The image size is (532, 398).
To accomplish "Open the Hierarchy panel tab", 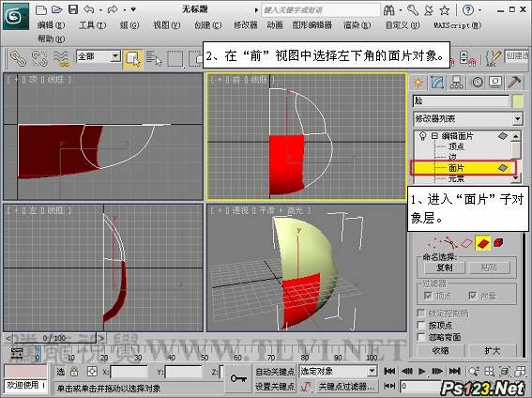I will [457, 82].
